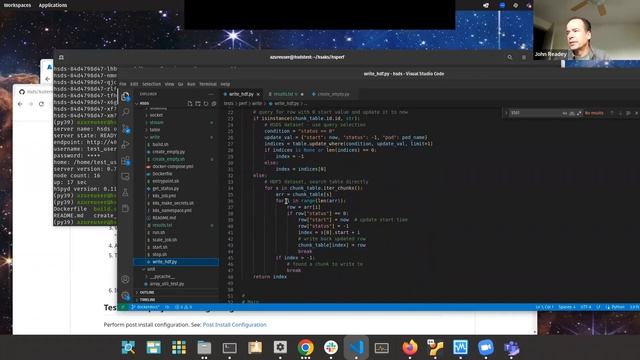
Task: Open the Accounts icon in activity bar
Action: [x=126, y=279]
